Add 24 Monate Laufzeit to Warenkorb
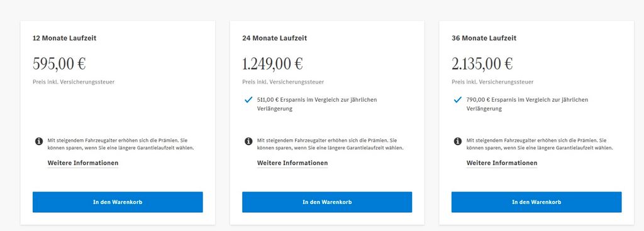The height and width of the screenshot is (231, 644). [x=327, y=202]
